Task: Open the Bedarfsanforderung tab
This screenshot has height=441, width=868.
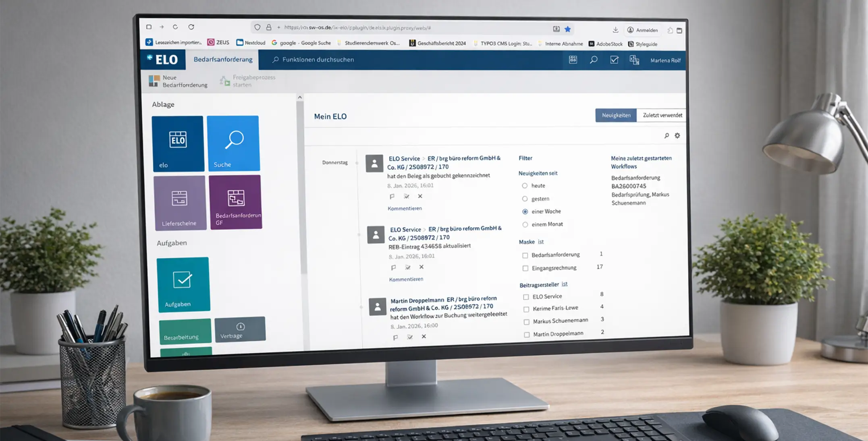Action: pos(223,60)
